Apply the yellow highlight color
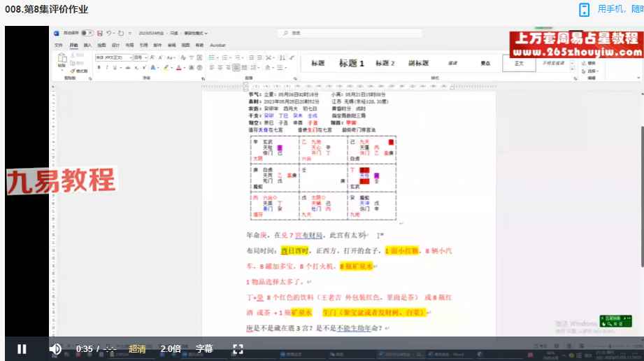 (166, 67)
